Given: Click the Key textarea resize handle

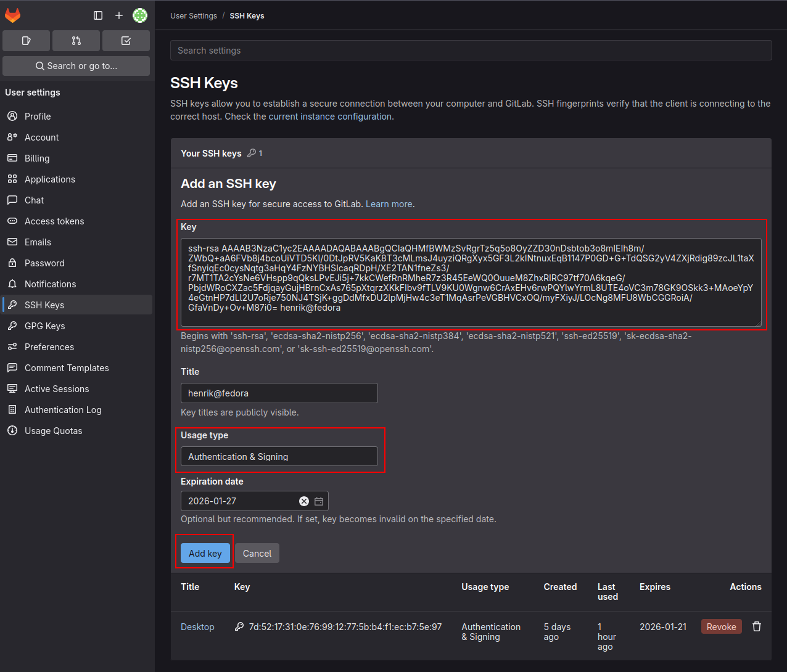Looking at the screenshot, I should (x=758, y=323).
